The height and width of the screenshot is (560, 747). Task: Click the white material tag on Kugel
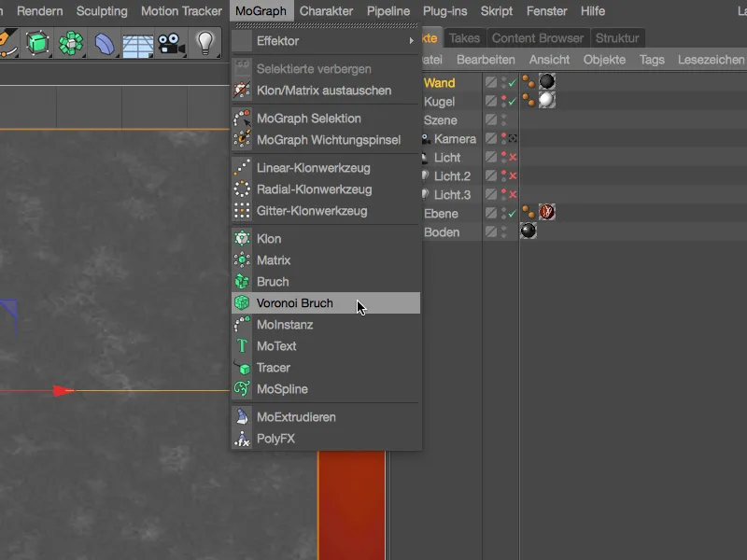click(x=547, y=100)
